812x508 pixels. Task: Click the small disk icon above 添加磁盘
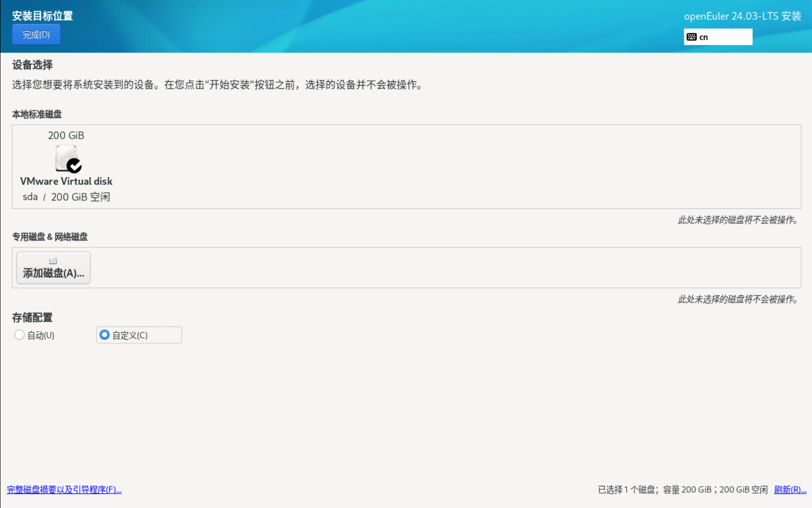click(53, 260)
